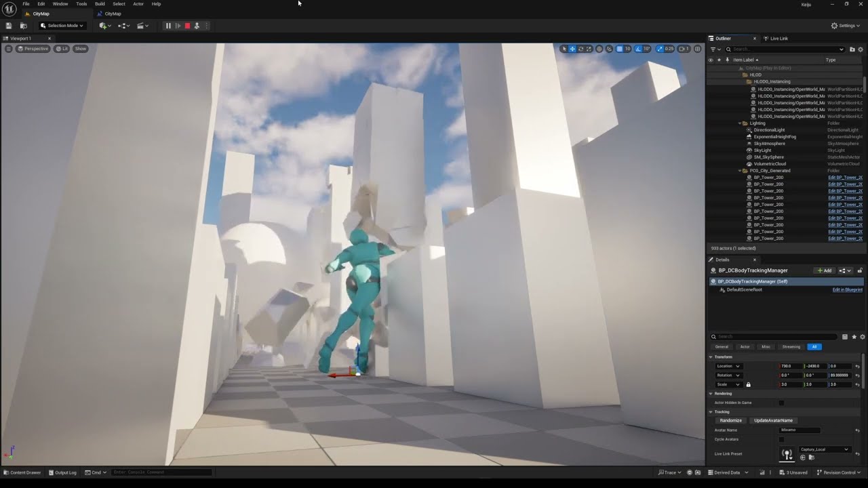Click the Randomize button
The image size is (868, 488).
[x=730, y=420]
